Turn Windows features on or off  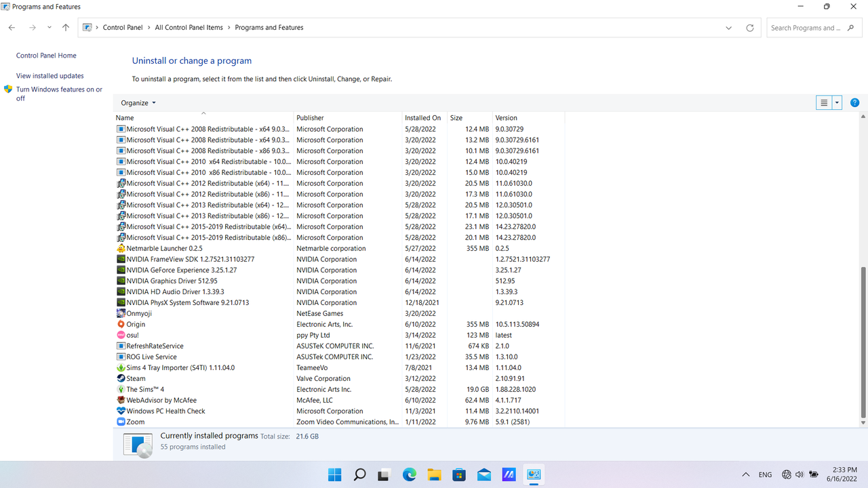(x=58, y=94)
